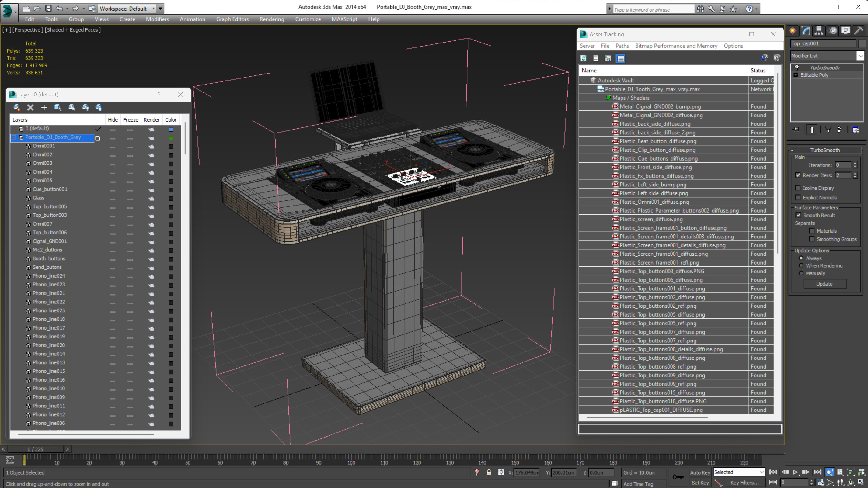The width and height of the screenshot is (868, 488).
Task: Click the Undo arrow icon
Action: click(x=59, y=9)
